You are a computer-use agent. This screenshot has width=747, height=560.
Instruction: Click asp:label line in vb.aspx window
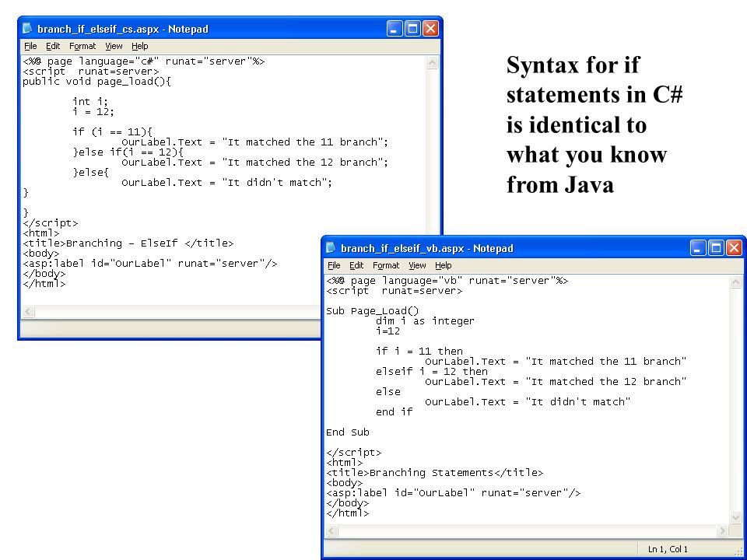pos(454,493)
